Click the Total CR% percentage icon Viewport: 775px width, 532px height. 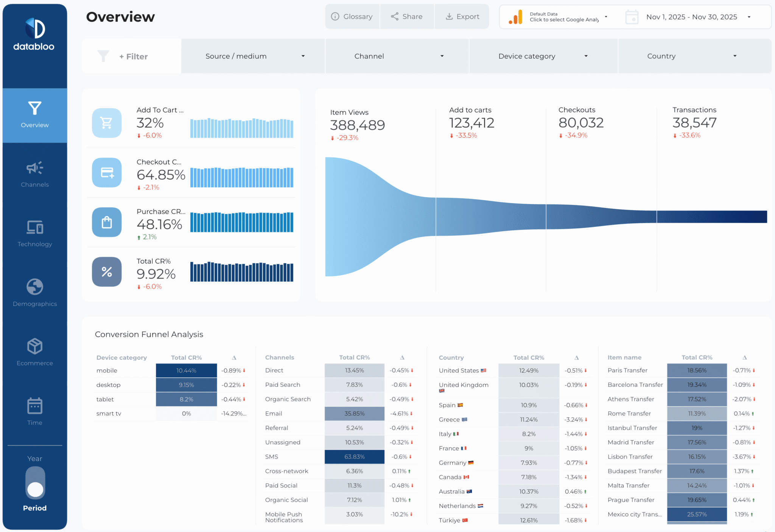pyautogui.click(x=107, y=271)
